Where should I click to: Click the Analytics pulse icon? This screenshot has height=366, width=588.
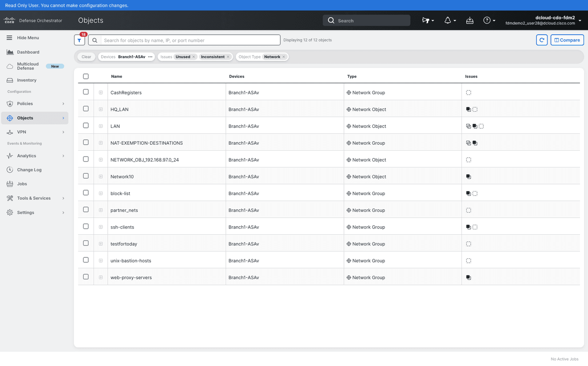10,156
